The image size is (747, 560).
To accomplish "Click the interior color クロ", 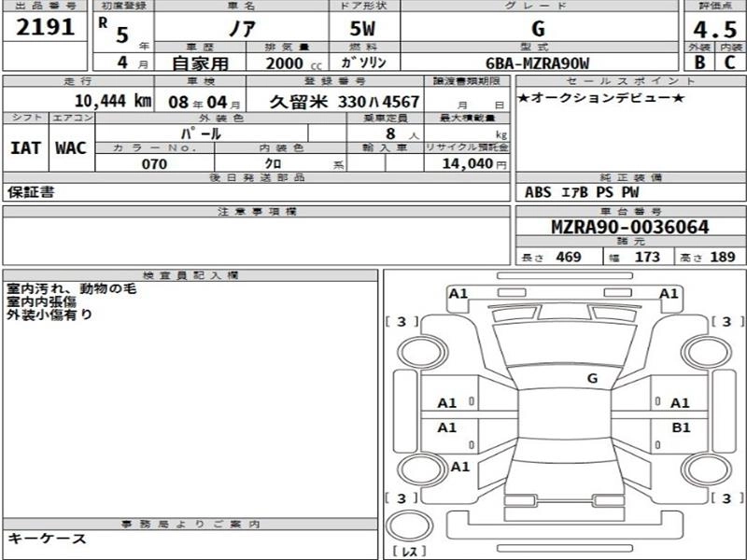I will (x=273, y=164).
